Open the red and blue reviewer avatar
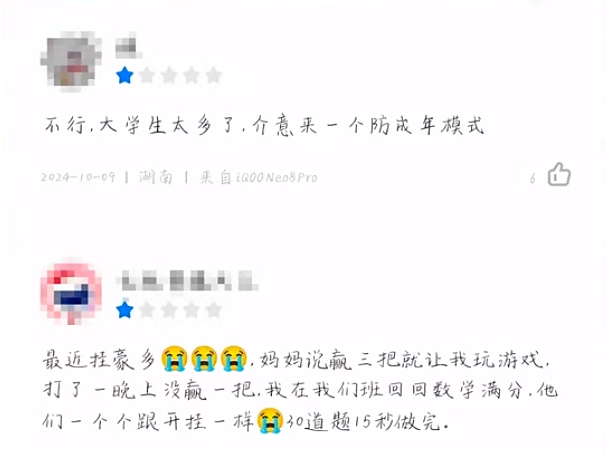This screenshot has height=454, width=606. point(71,292)
